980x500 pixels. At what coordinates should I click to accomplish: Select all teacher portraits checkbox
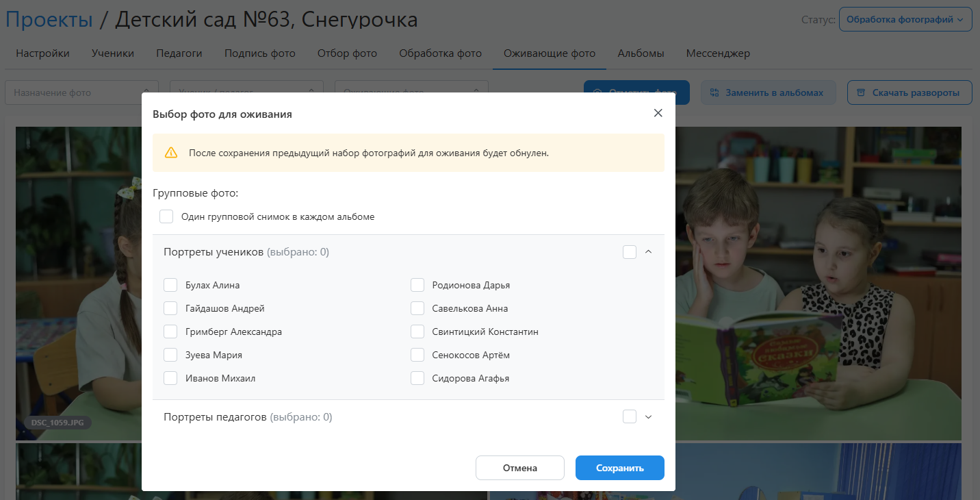(630, 416)
